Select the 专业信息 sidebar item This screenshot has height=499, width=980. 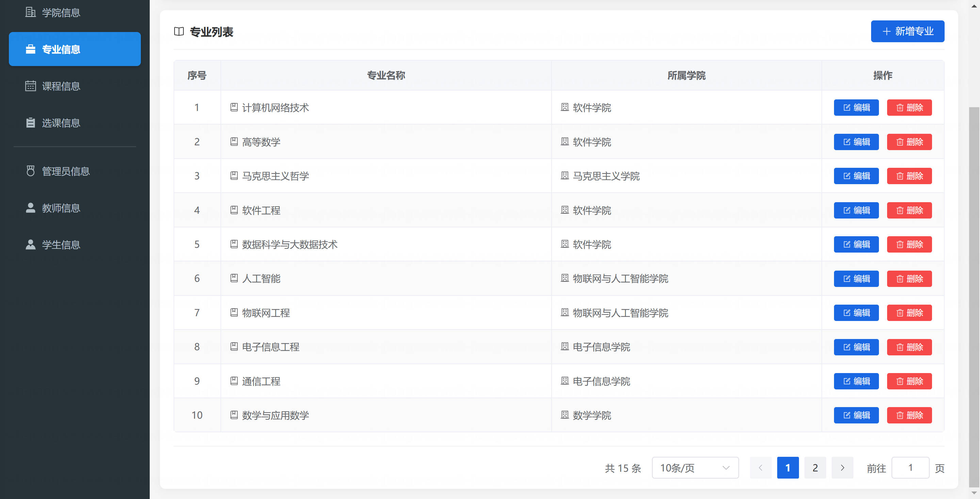click(75, 49)
